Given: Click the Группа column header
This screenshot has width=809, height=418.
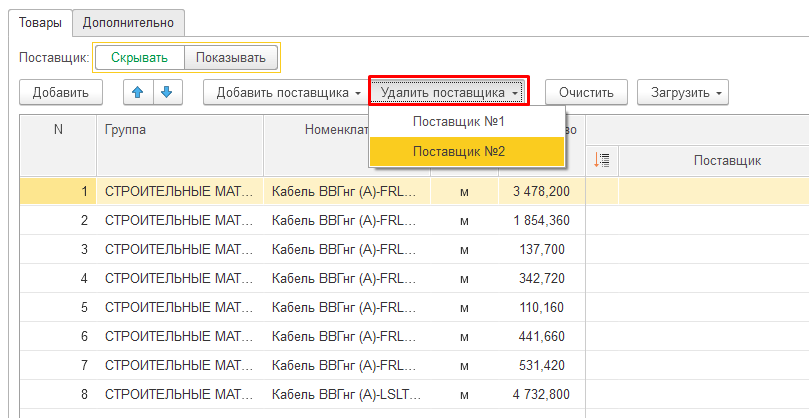Looking at the screenshot, I should tap(180, 130).
